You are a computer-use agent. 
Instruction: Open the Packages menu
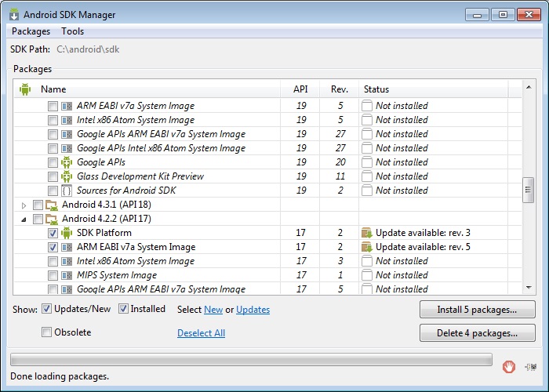31,31
